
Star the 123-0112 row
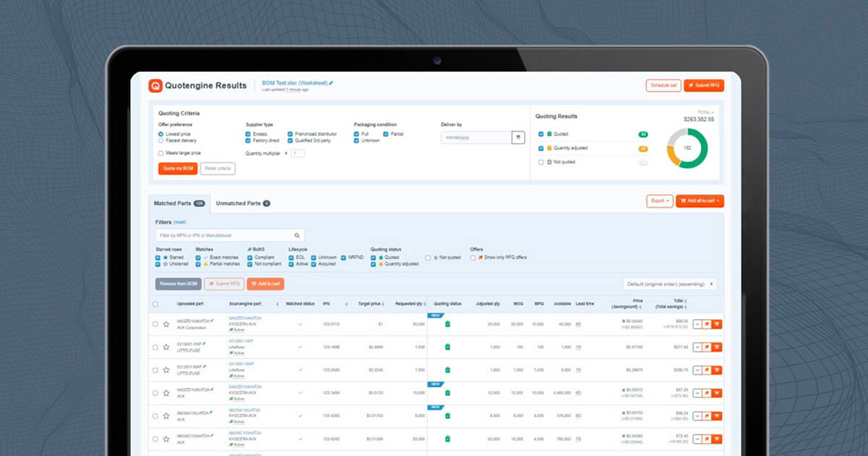(x=166, y=324)
